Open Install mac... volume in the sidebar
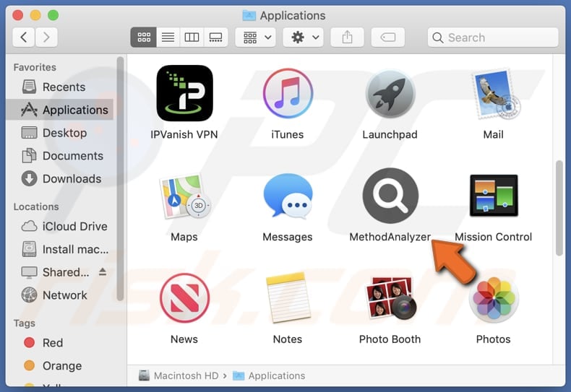Viewport: 571px width, 392px height. pyautogui.click(x=61, y=249)
